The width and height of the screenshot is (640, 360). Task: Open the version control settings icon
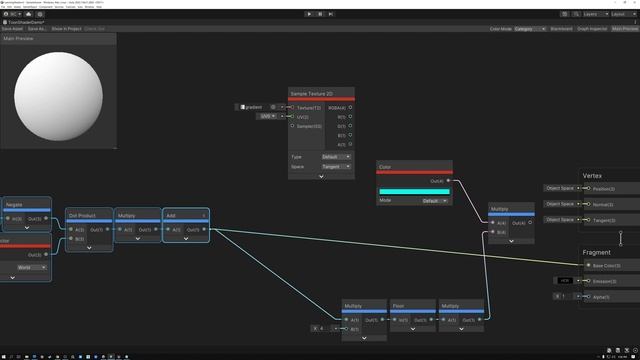[40, 14]
